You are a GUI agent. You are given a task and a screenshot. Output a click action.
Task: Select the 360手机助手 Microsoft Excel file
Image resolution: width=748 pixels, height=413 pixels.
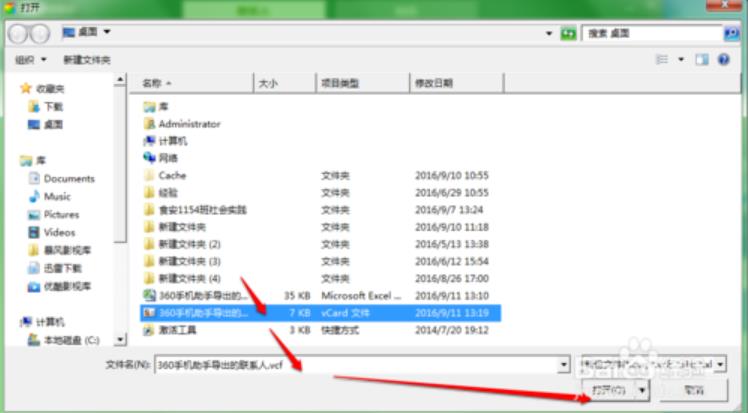(203, 295)
